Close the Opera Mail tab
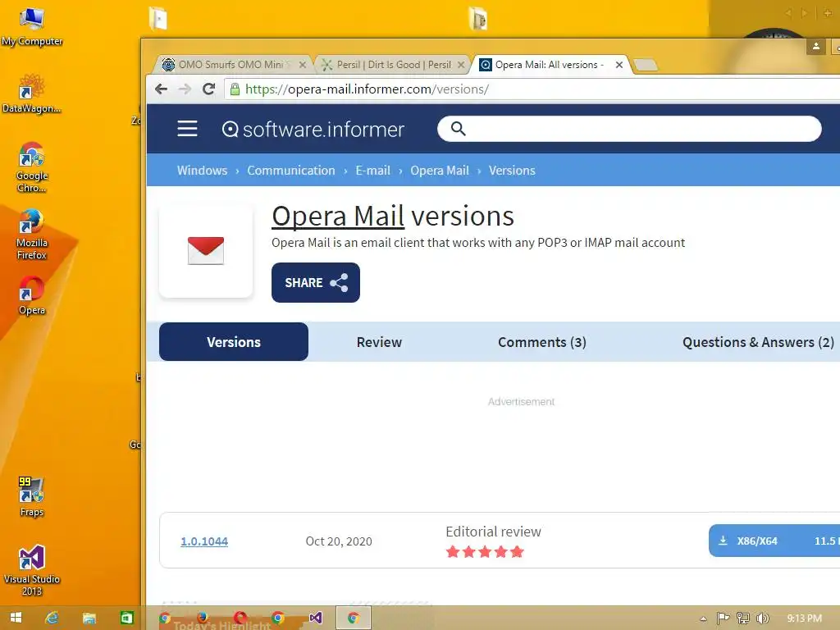The width and height of the screenshot is (840, 630). click(619, 65)
